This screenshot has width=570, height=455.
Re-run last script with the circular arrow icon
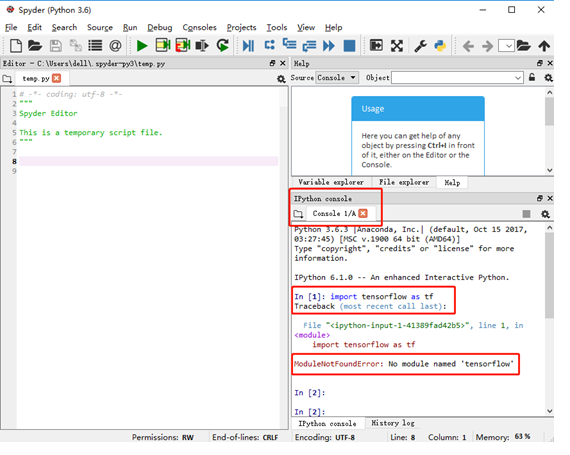coord(223,46)
